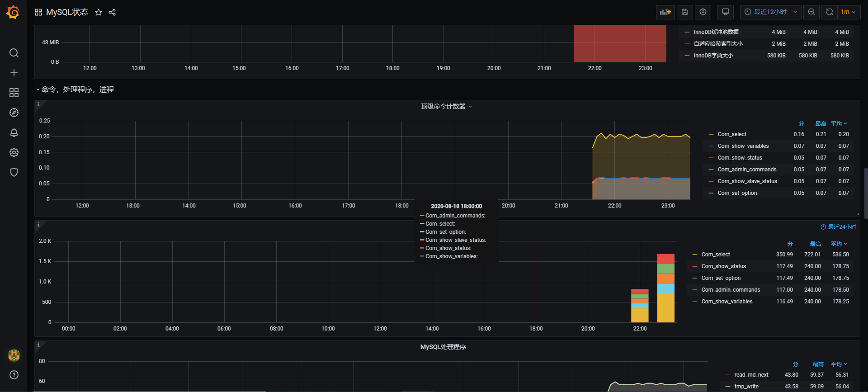The height and width of the screenshot is (392, 868).
Task: Open the user avatar profile
Action: pos(14,355)
